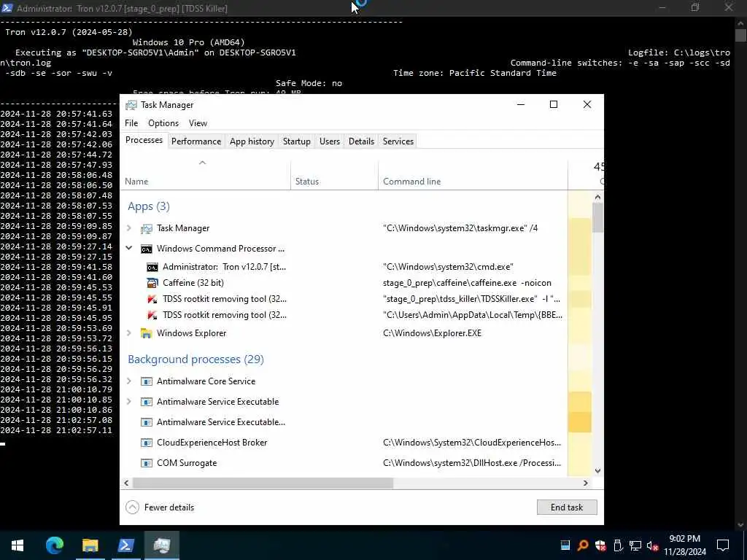Click icon of TDSS row with AppData Temp command line
Screen dimensions: 747x560
click(152, 315)
